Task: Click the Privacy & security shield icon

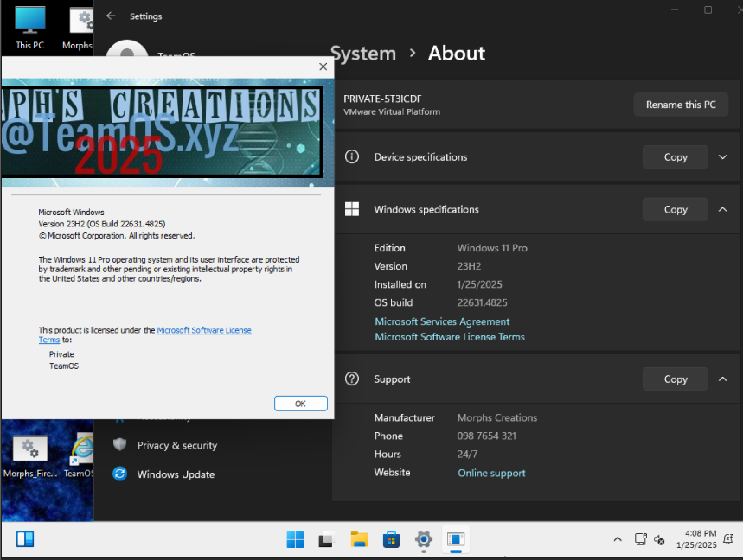Action: coord(120,445)
